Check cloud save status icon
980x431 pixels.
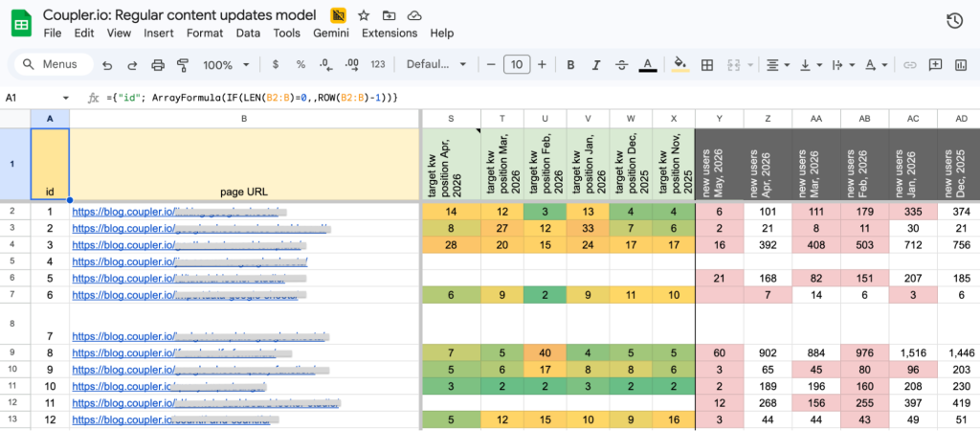pos(413,15)
